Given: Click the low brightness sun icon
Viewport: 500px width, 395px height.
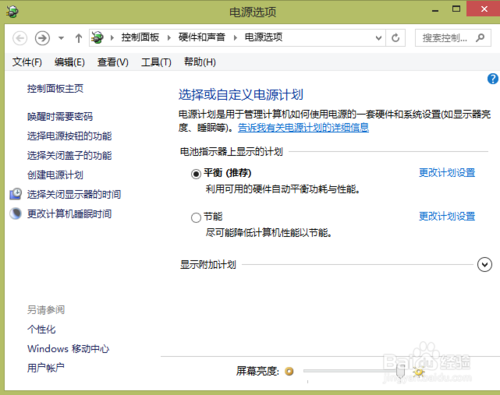Looking at the screenshot, I should pos(289,371).
